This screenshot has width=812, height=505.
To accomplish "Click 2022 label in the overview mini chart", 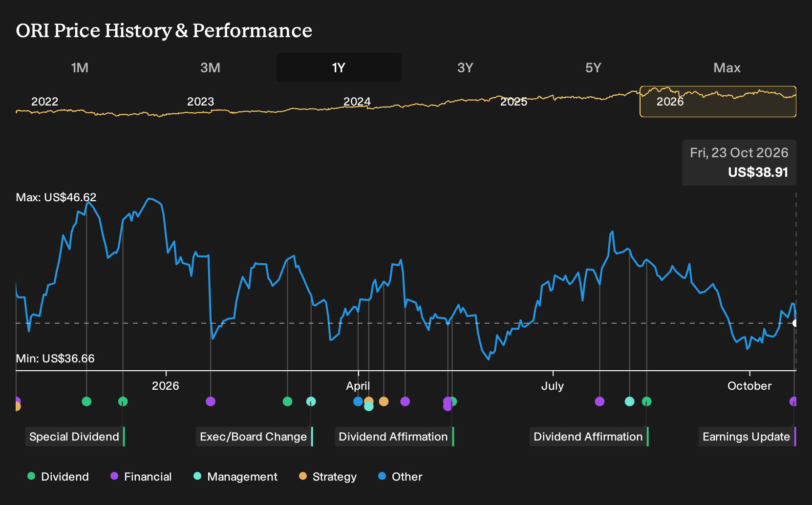I will click(44, 102).
